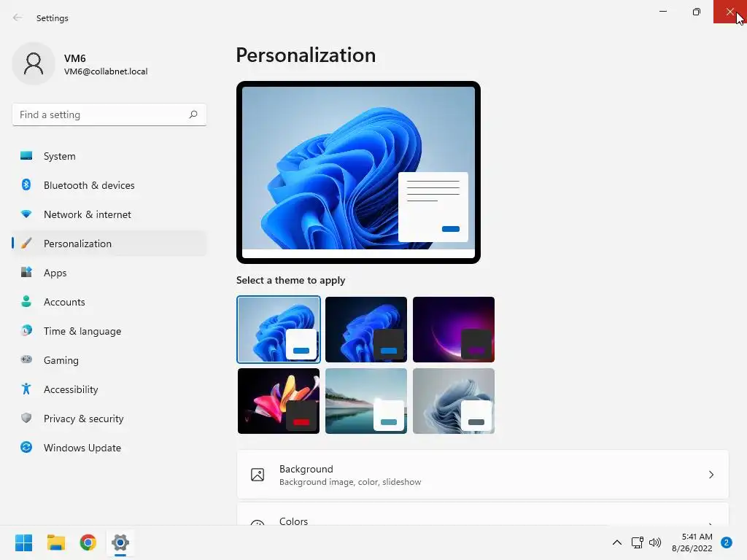Open Accessibility settings
Image resolution: width=747 pixels, height=560 pixels.
pos(109,389)
